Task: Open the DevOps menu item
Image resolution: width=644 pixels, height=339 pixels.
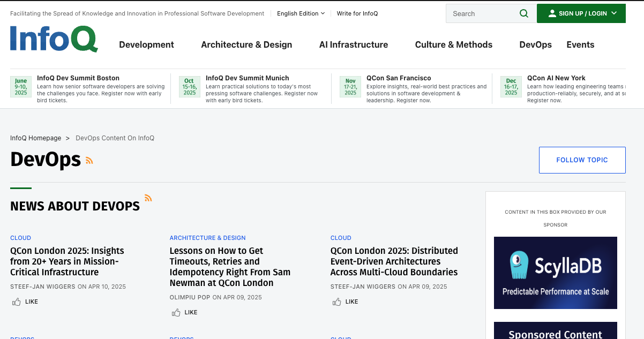Action: (x=535, y=44)
